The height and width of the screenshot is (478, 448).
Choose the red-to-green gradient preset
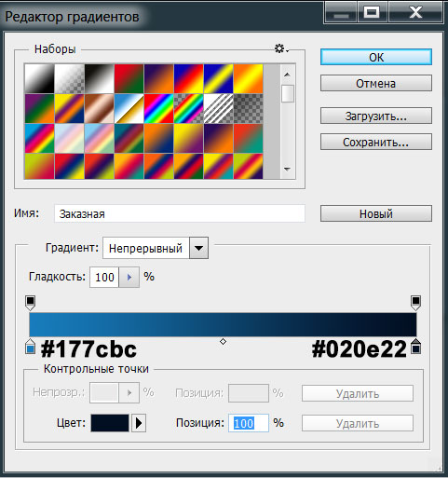pyautogui.click(x=129, y=79)
